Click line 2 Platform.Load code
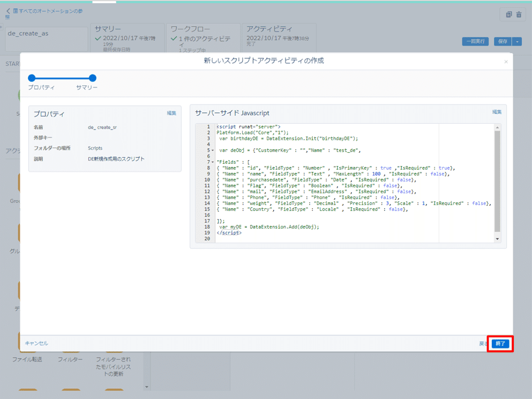Screen dimensions: 532x399 (x=253, y=133)
